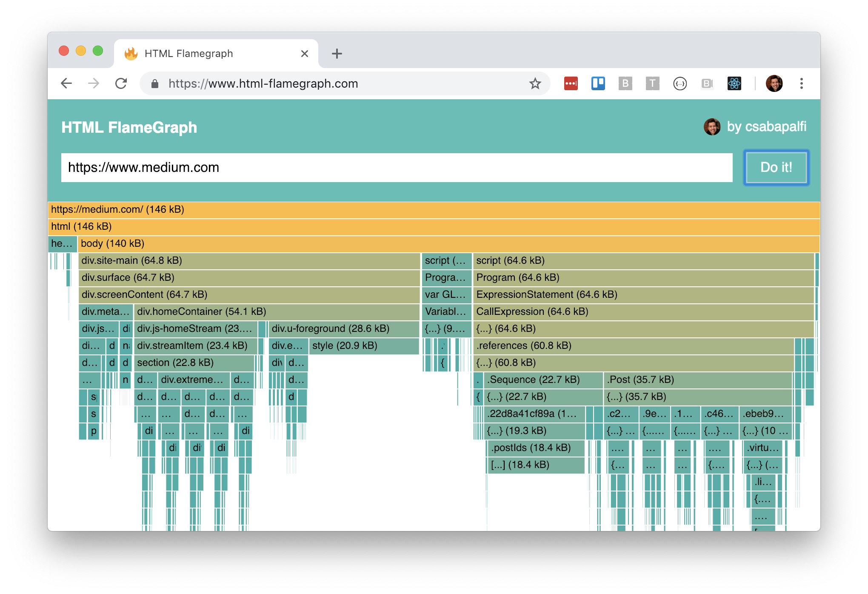
Task: Select the truncated 'he…' head bar
Action: pos(63,244)
